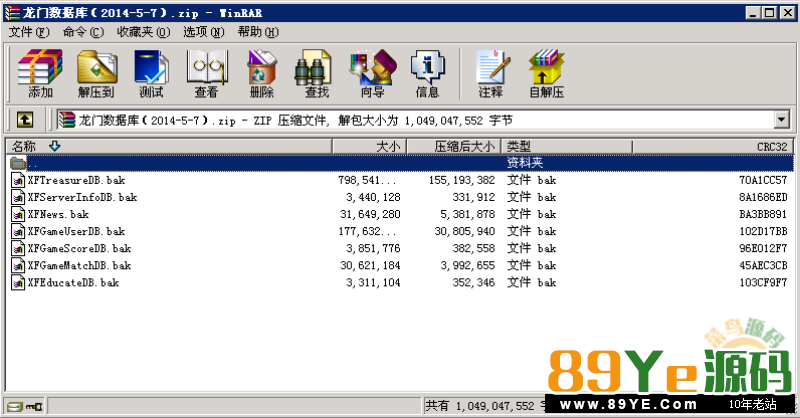Click the 信息 (Info) toolbar icon
800x418 pixels.
point(428,73)
